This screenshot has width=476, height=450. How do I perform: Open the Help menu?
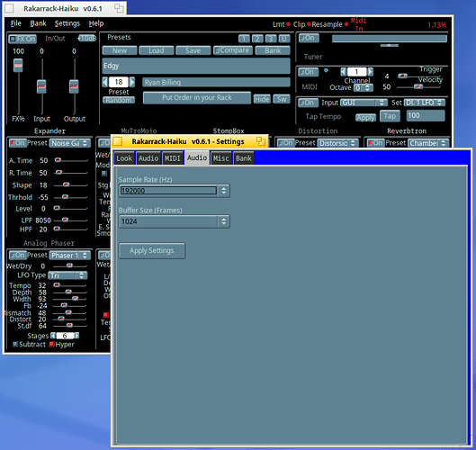[x=96, y=23]
